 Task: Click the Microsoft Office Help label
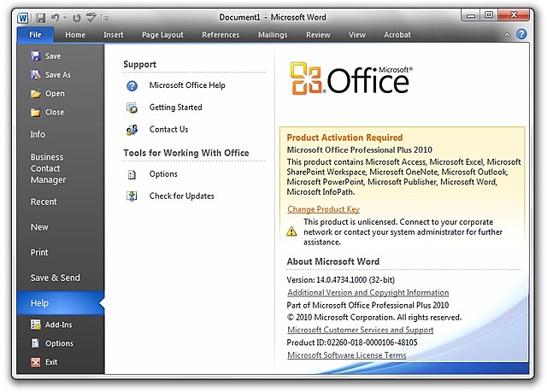pos(187,85)
